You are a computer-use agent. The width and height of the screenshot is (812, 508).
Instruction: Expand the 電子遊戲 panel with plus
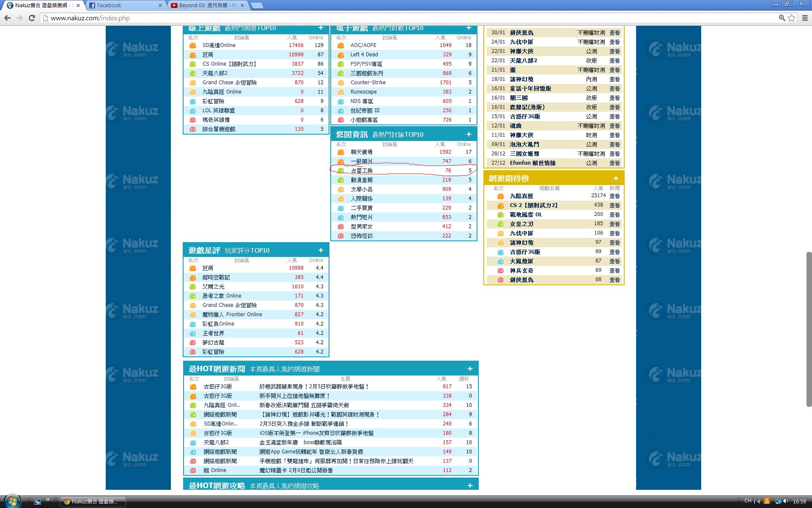click(x=469, y=28)
